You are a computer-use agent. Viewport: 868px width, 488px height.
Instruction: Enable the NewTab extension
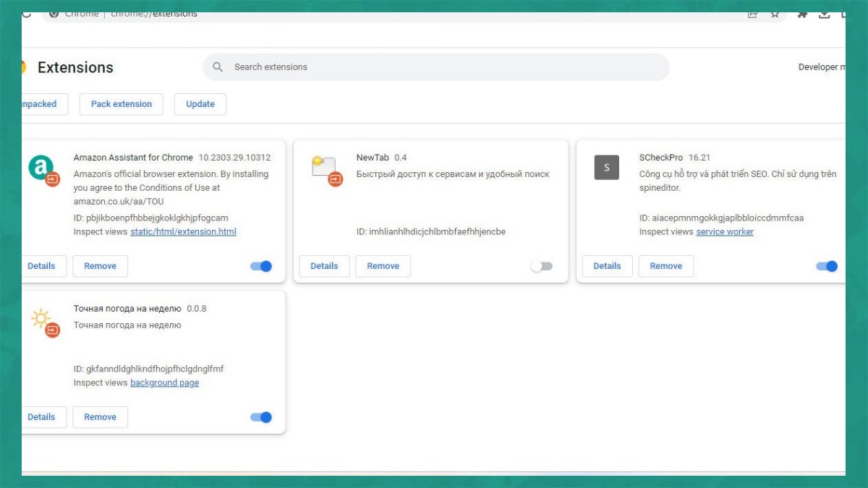tap(542, 266)
